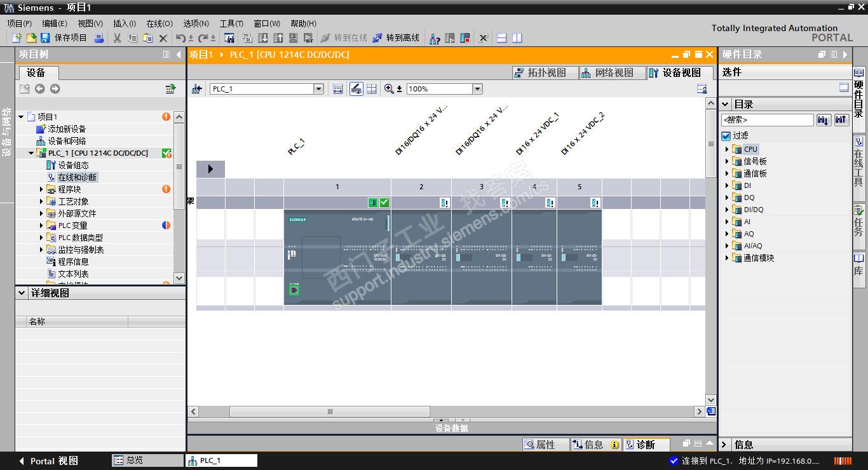Open the 属性 properties tab

pyautogui.click(x=545, y=445)
